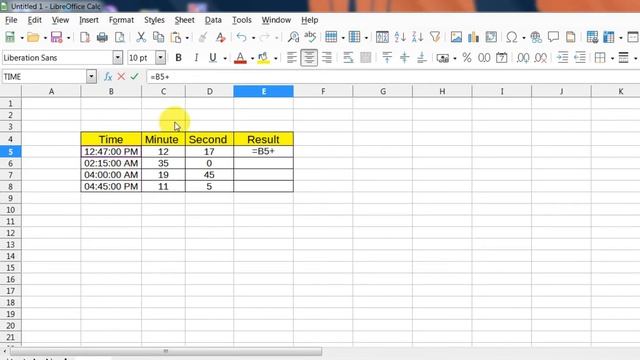Apply the yellow background color swatch
This screenshot has height=360, width=640.
click(x=264, y=58)
